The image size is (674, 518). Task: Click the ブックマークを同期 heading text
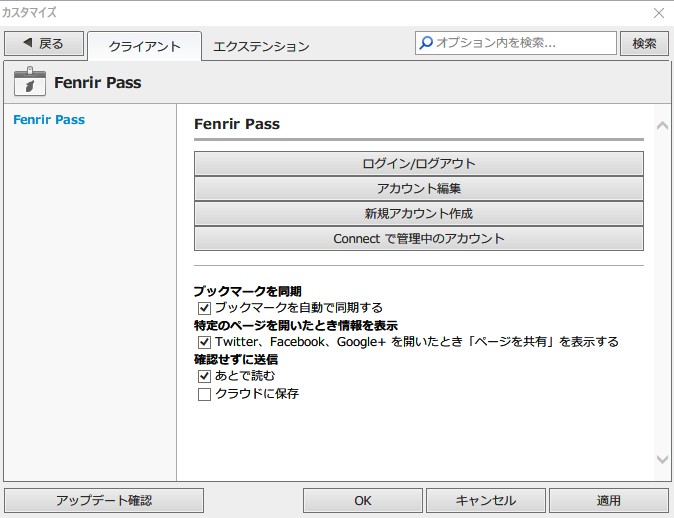coord(248,291)
